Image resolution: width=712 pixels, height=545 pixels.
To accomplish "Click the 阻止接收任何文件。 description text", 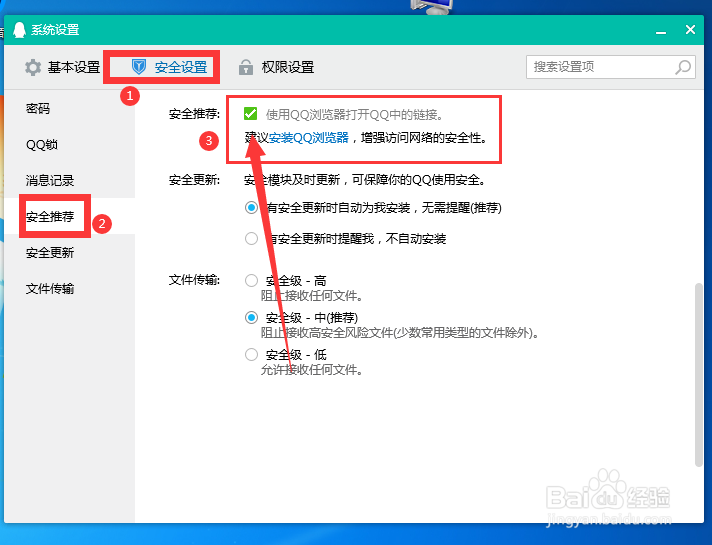I will (x=312, y=296).
